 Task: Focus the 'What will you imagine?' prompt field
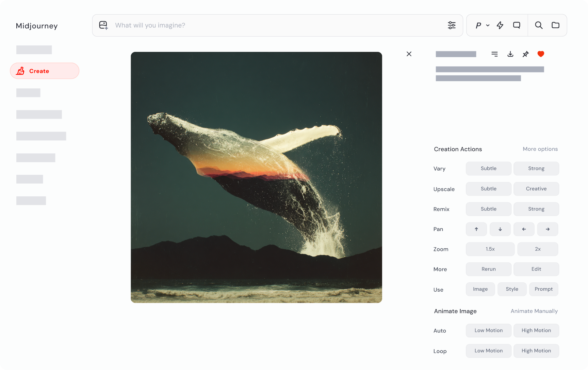[x=278, y=25]
